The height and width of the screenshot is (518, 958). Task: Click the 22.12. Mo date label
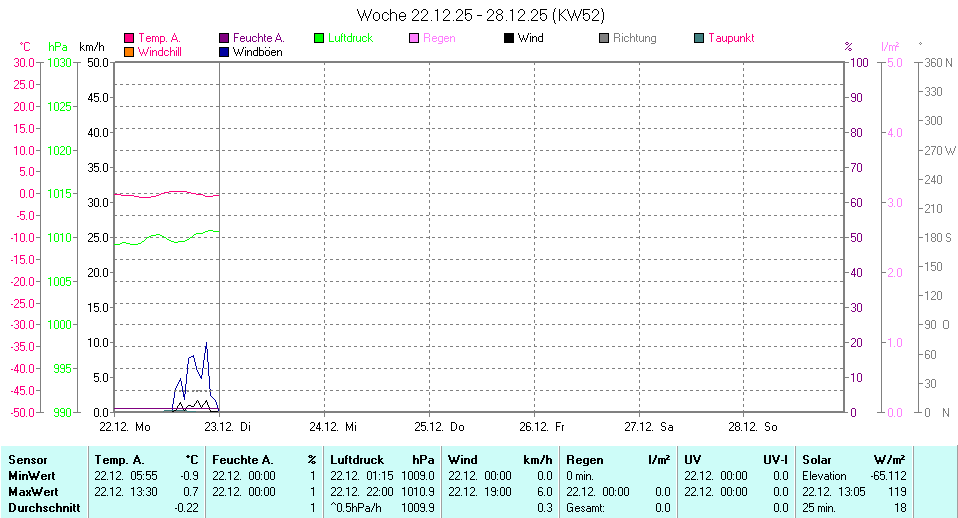pyautogui.click(x=125, y=426)
